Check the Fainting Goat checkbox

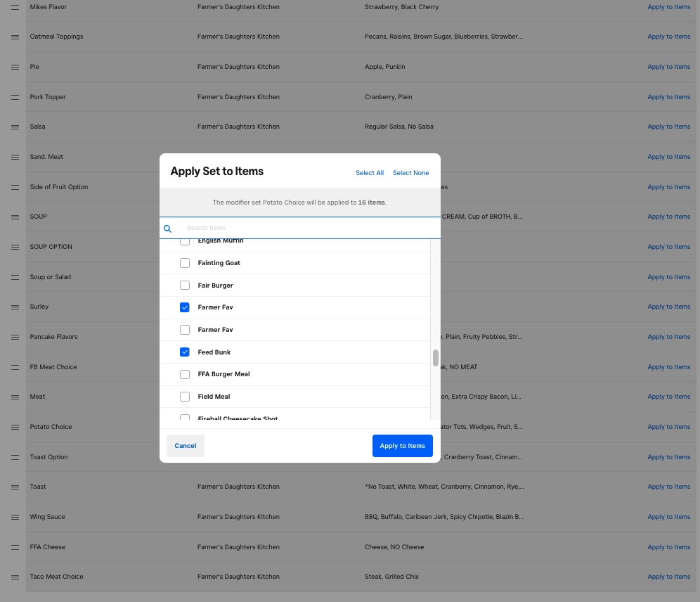185,263
